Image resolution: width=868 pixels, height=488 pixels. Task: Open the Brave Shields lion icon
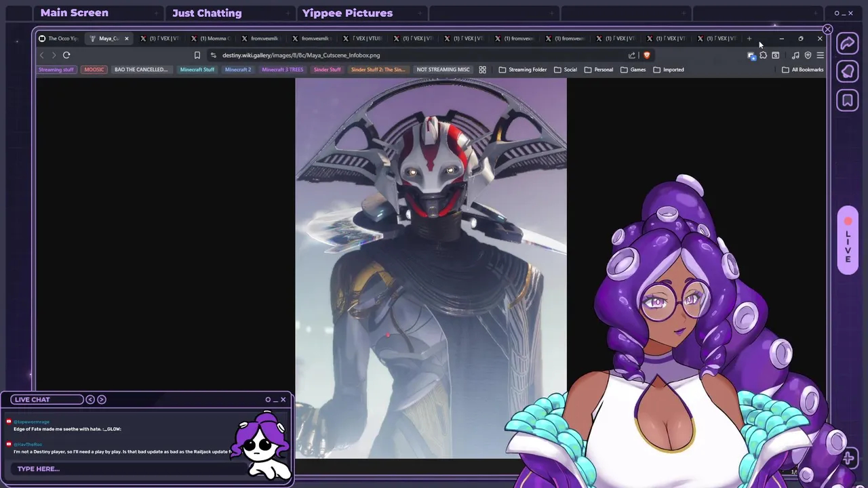click(647, 56)
